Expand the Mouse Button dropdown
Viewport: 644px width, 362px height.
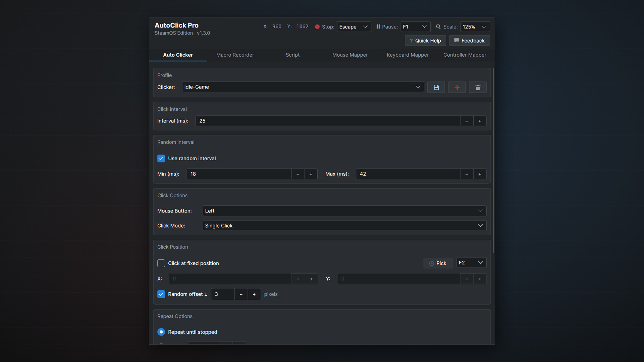344,211
